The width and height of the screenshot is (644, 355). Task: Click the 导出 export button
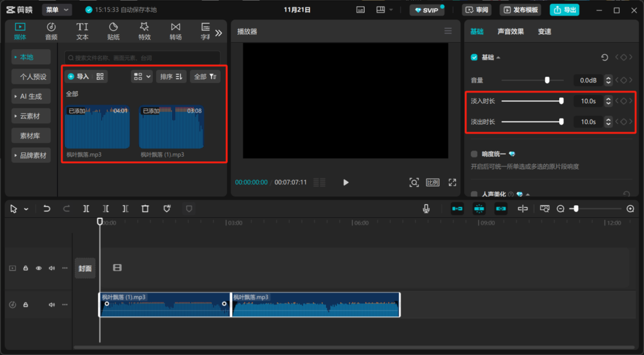[564, 10]
